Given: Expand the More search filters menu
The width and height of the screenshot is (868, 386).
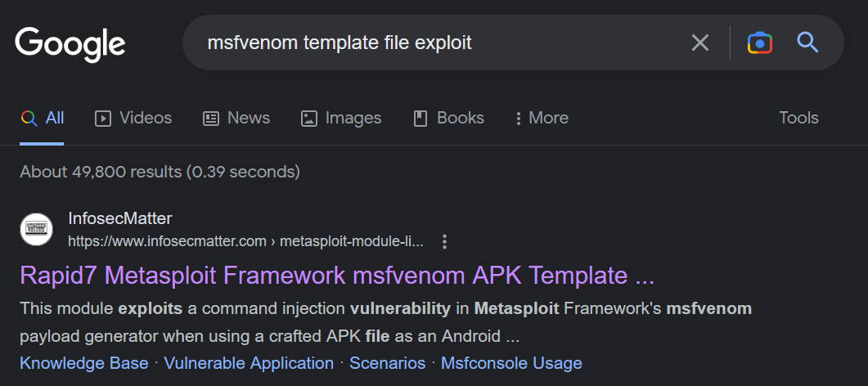Looking at the screenshot, I should [x=542, y=118].
